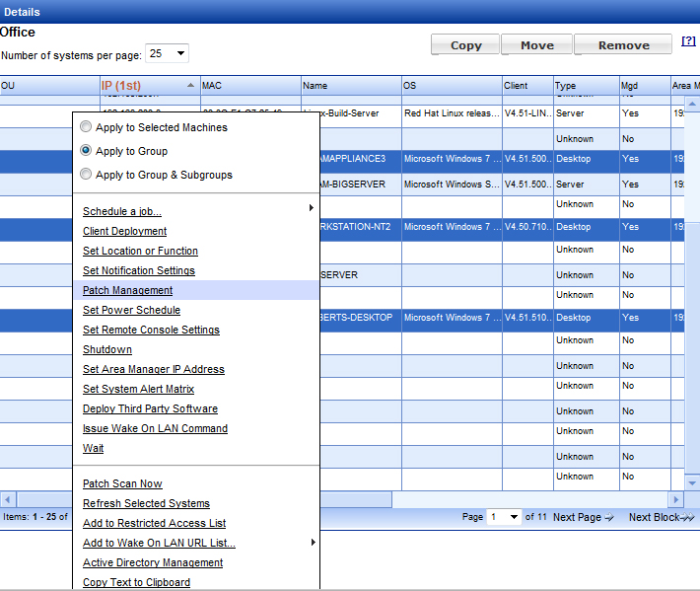Click the horizontal scrollbar right arrow
The width and height of the screenshot is (700, 591).
coord(676,500)
